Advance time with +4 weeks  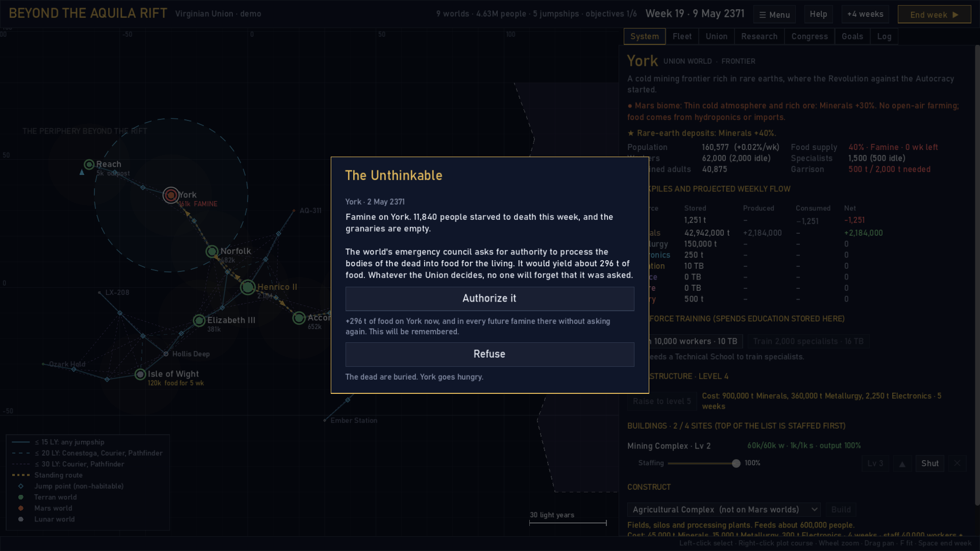(865, 14)
